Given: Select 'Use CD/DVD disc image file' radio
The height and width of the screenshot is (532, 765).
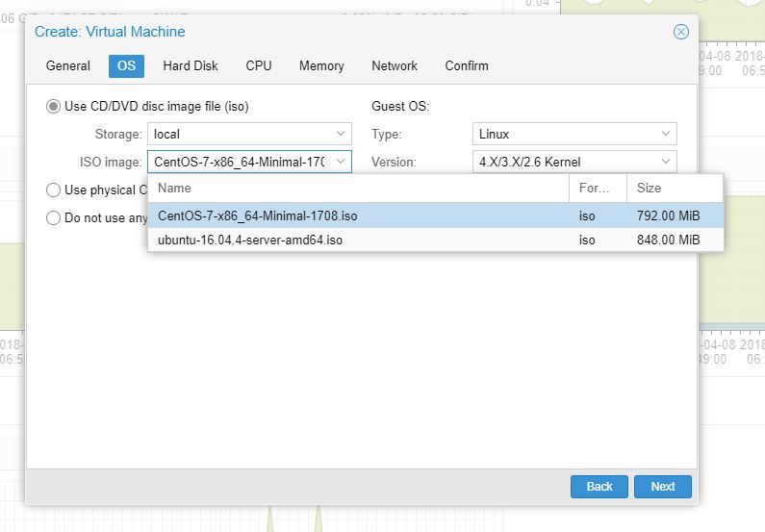Looking at the screenshot, I should pyautogui.click(x=54, y=107).
